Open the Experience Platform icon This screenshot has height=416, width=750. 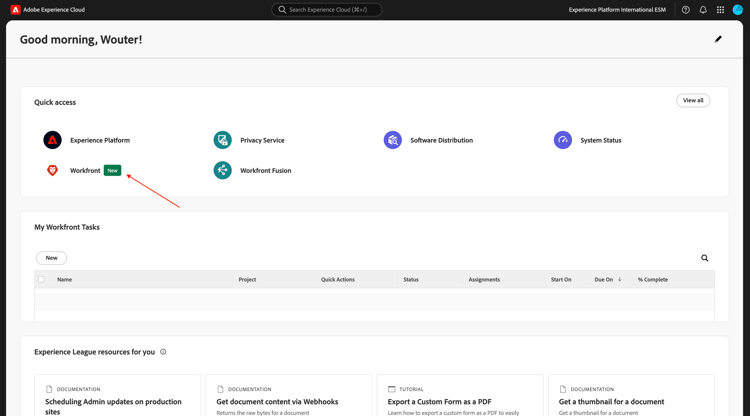pos(53,140)
